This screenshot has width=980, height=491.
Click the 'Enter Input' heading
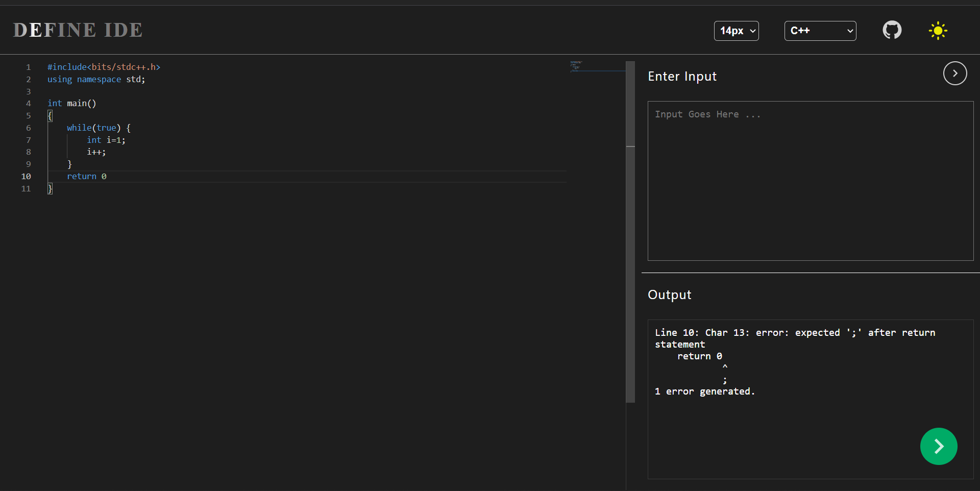[682, 77]
